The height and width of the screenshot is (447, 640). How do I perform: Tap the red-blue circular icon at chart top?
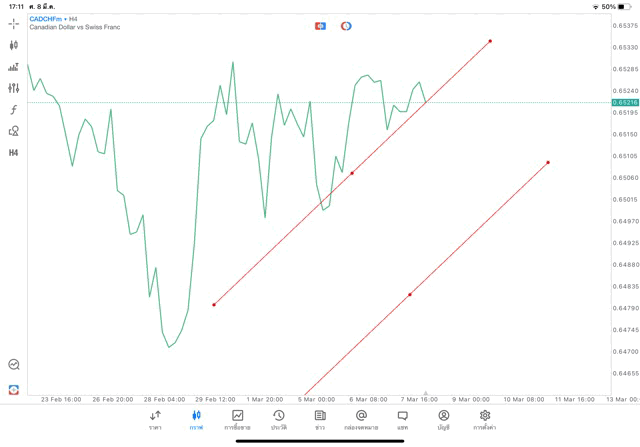tap(346, 26)
